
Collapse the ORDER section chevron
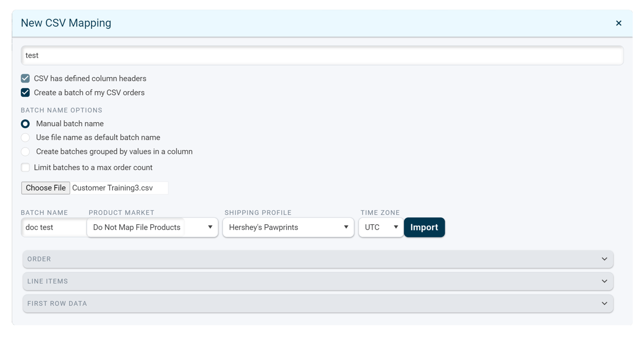pos(604,259)
